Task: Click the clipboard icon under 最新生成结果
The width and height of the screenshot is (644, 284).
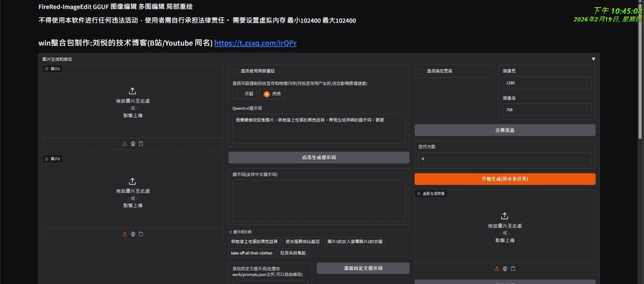Action: (x=513, y=268)
